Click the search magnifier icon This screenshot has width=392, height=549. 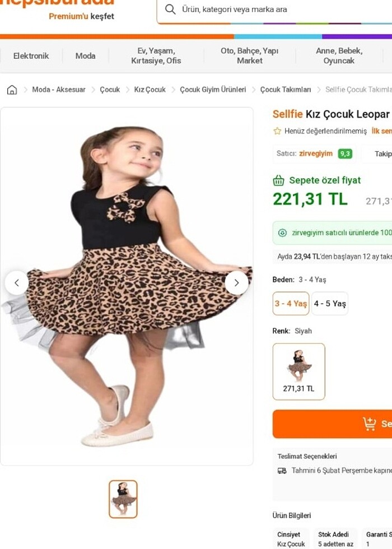[x=171, y=10]
